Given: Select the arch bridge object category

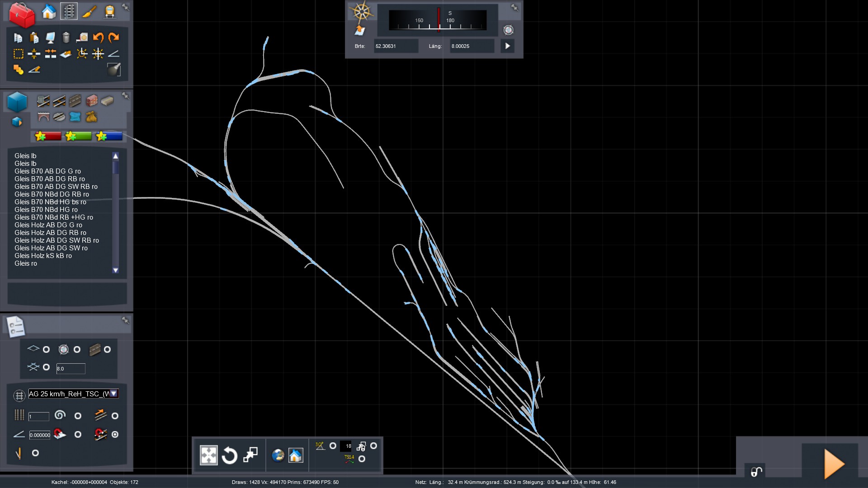Looking at the screenshot, I should coord(43,117).
